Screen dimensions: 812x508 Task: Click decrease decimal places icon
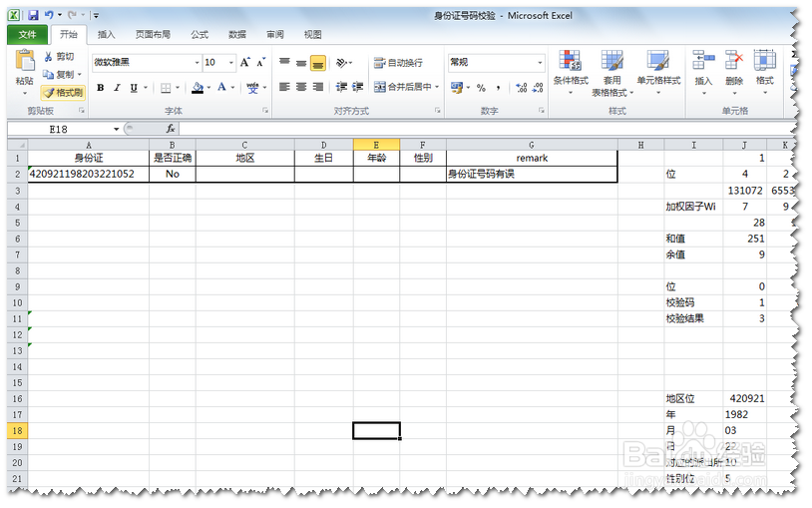click(x=538, y=88)
